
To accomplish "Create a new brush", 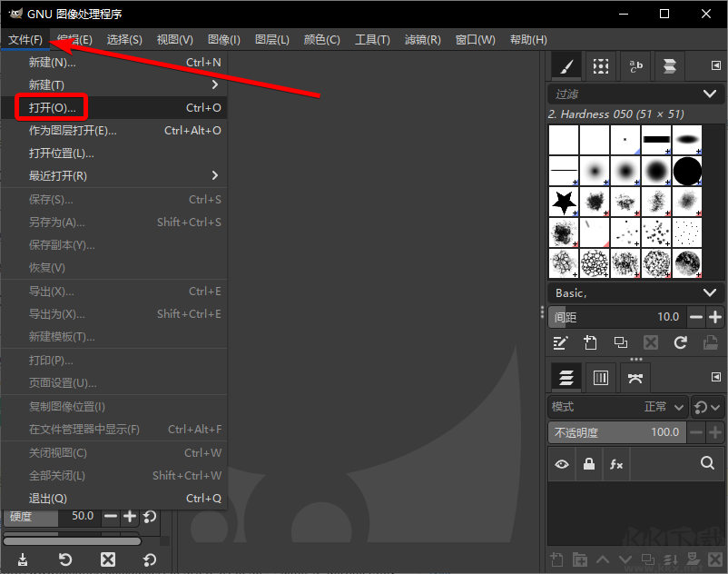I will pos(590,343).
